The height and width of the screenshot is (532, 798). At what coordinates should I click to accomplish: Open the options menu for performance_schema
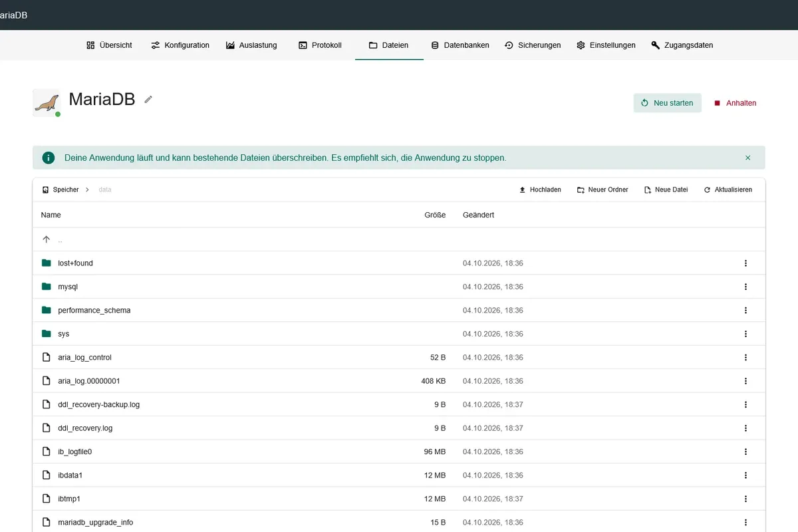(x=745, y=311)
